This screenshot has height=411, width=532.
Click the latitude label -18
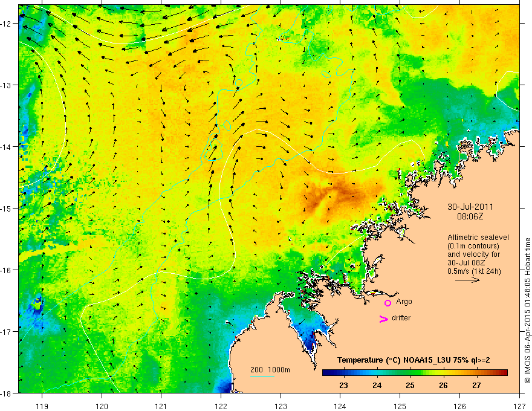[7, 393]
